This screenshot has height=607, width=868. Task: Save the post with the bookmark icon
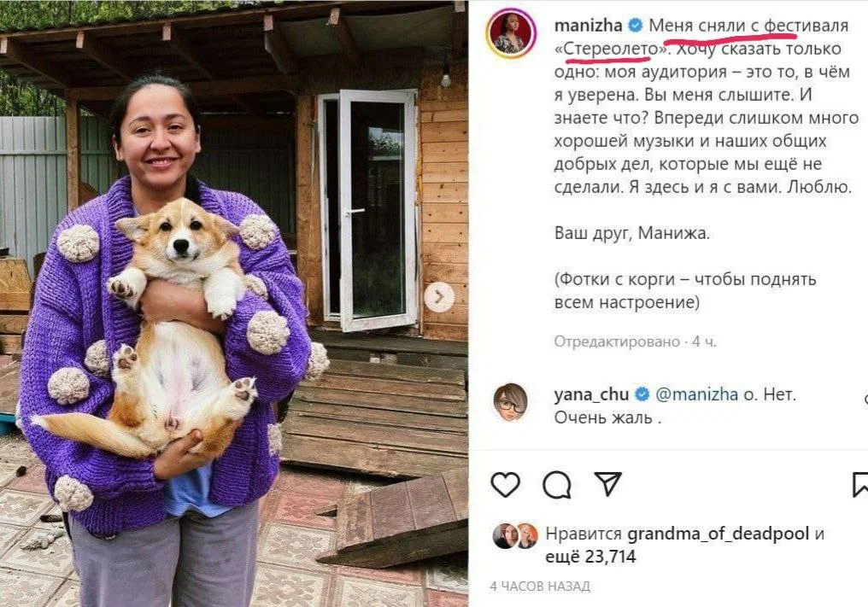coord(860,484)
